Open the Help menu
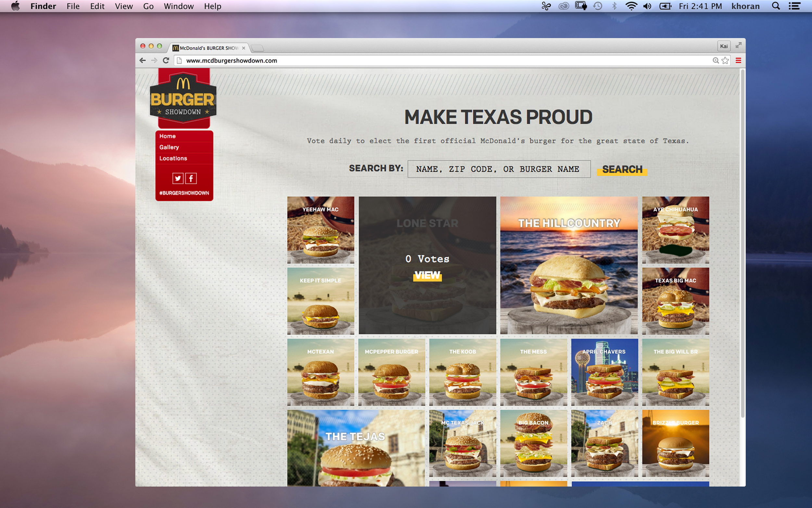812x508 pixels. point(212,6)
